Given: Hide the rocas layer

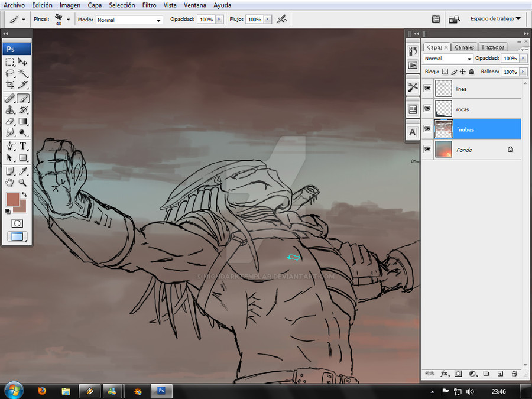Looking at the screenshot, I should 427,109.
